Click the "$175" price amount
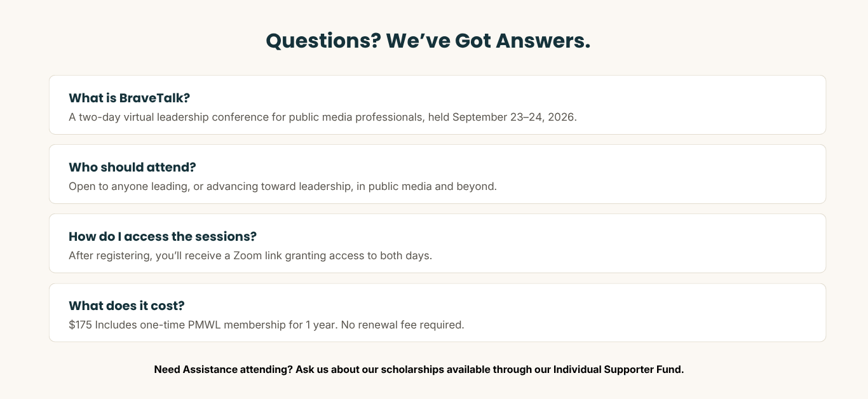868x399 pixels. [x=80, y=325]
